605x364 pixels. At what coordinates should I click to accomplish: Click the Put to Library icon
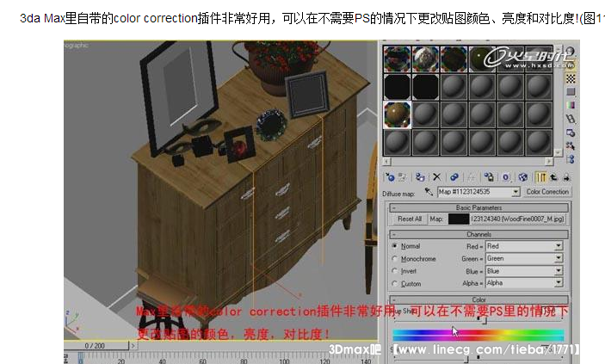(489, 177)
